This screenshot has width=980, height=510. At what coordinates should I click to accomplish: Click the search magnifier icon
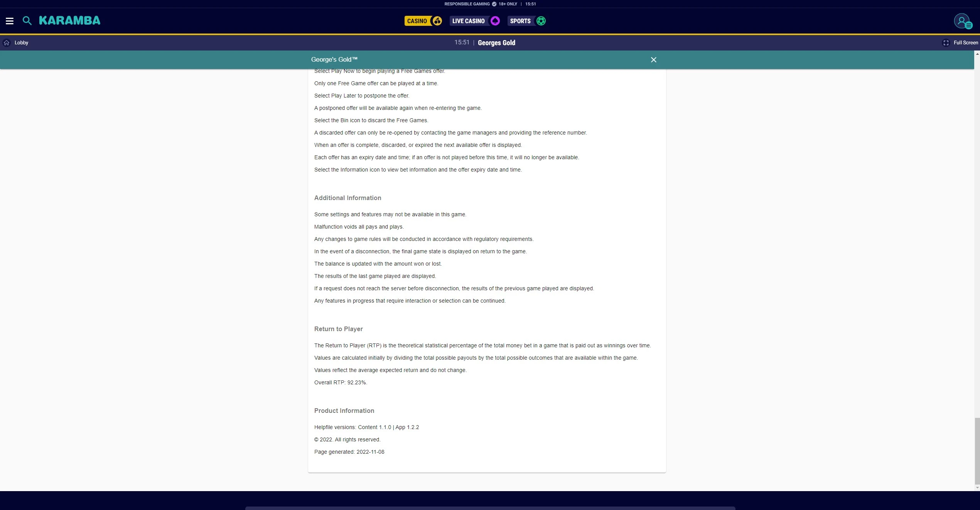[27, 21]
